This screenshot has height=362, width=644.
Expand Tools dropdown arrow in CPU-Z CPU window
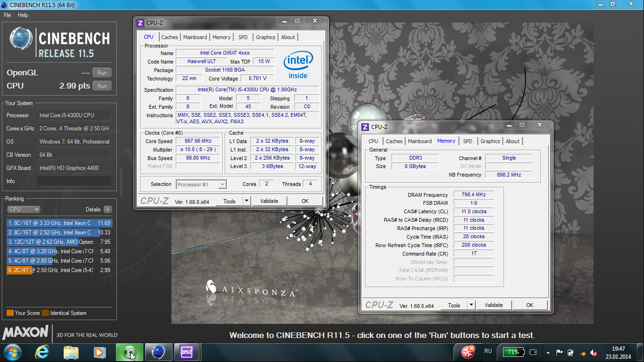pyautogui.click(x=246, y=201)
